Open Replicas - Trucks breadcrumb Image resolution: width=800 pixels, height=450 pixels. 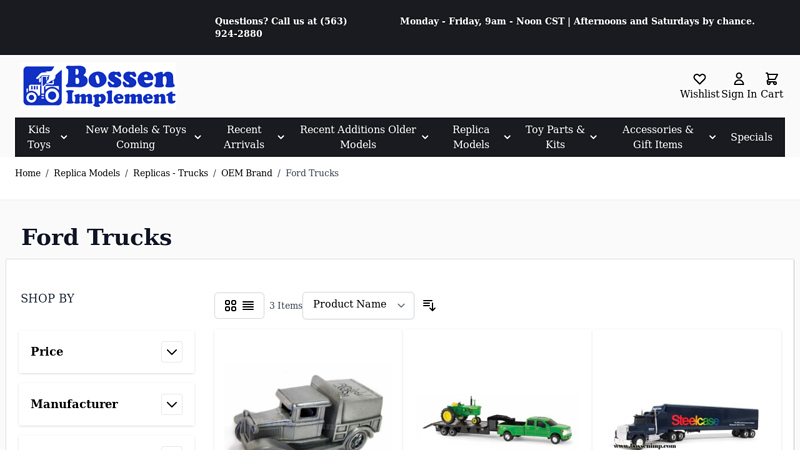(170, 173)
